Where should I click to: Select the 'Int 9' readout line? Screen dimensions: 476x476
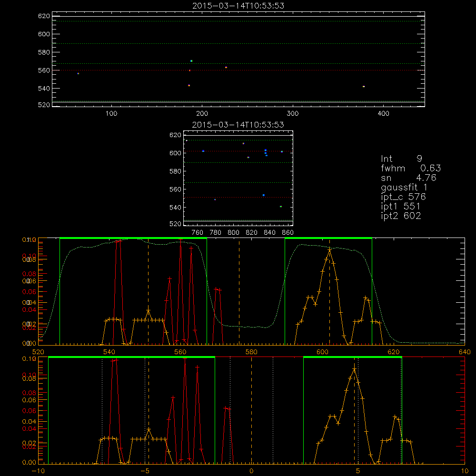pyautogui.click(x=401, y=159)
